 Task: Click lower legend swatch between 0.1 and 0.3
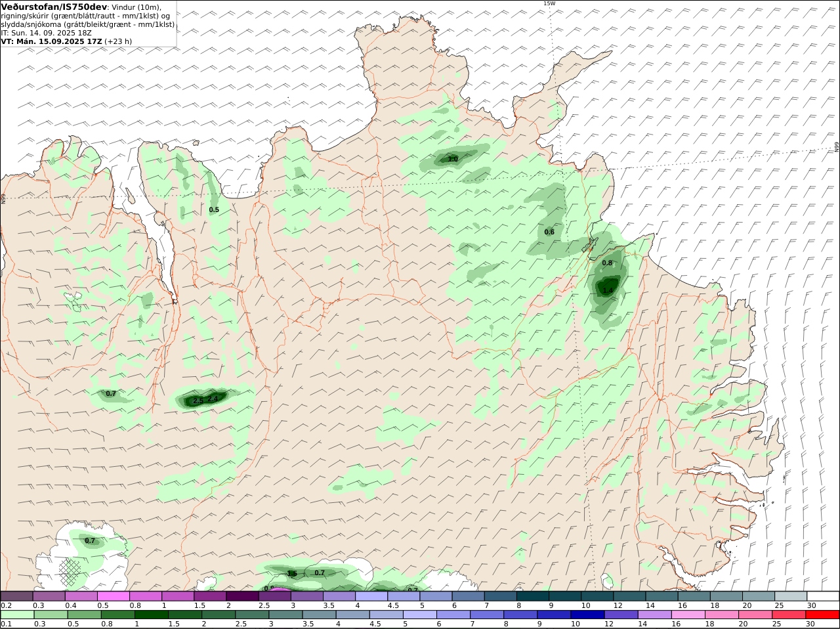[x=16, y=615]
